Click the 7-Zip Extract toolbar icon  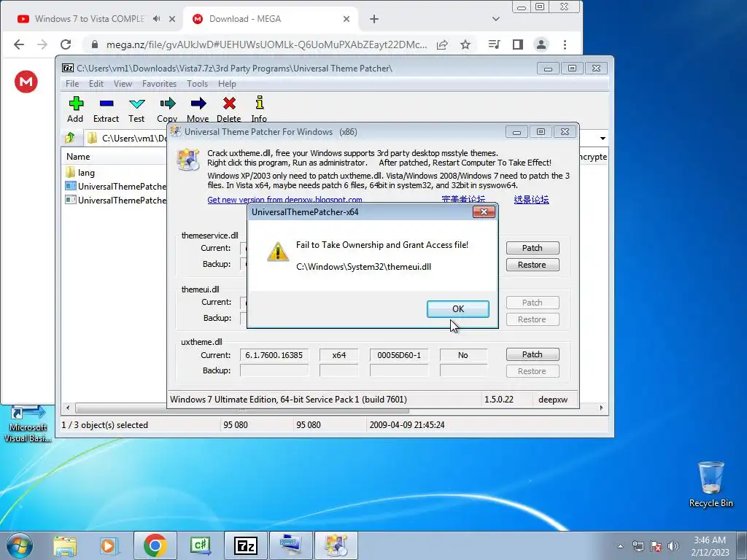tap(106, 109)
